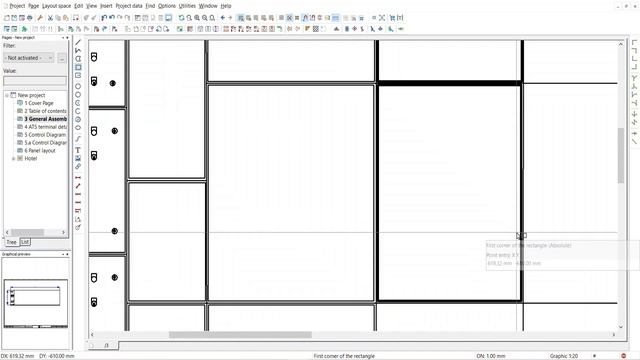Open the Utilities menu

(187, 6)
